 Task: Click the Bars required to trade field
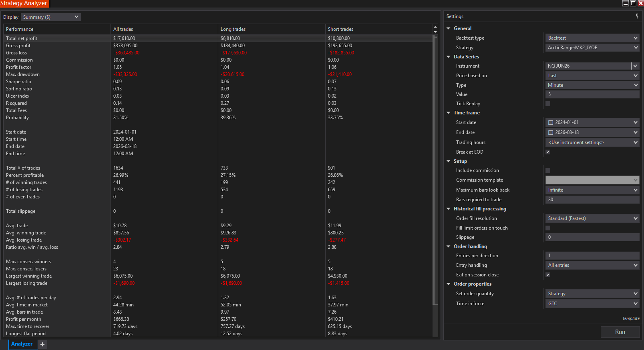click(x=592, y=200)
